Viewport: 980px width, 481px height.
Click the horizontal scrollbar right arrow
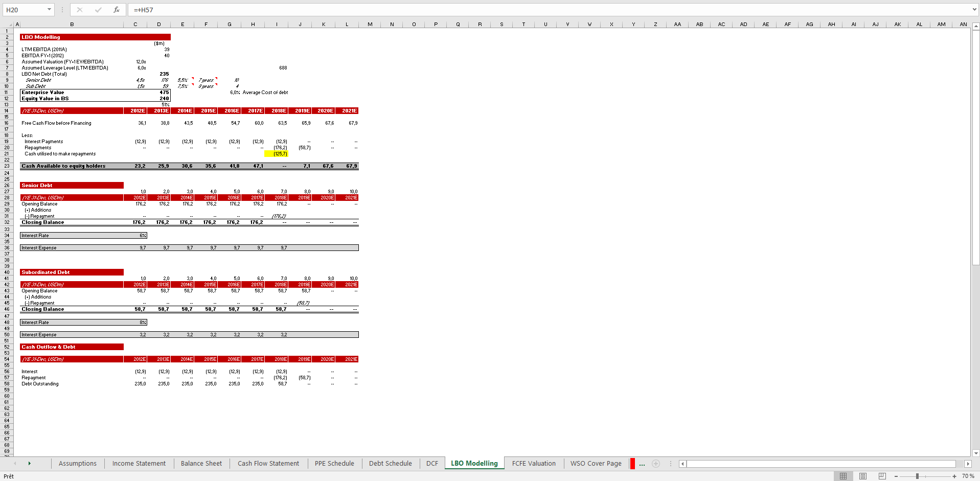[968, 464]
